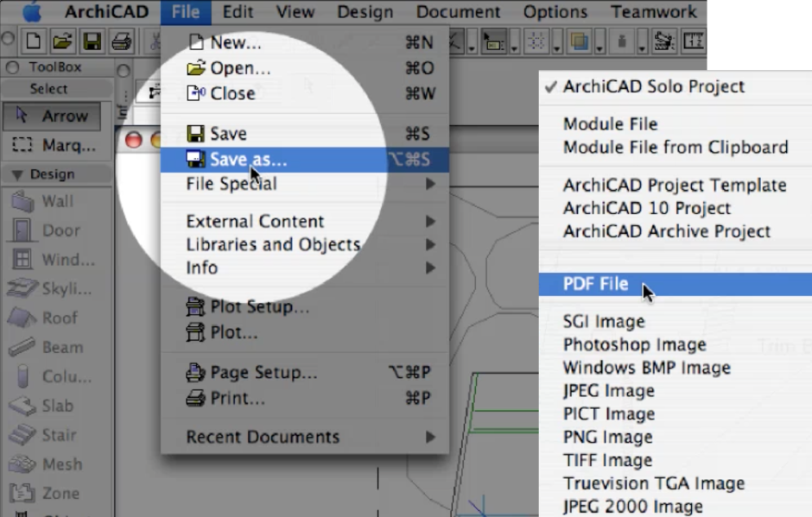The image size is (812, 517).
Task: Select the Marquee tool in the ToolBox
Action: [x=54, y=145]
